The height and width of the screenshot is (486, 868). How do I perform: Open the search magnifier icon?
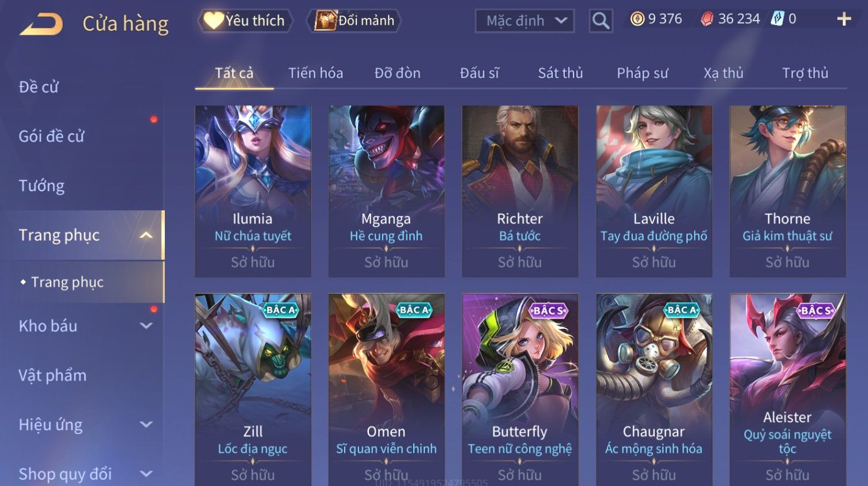[601, 21]
